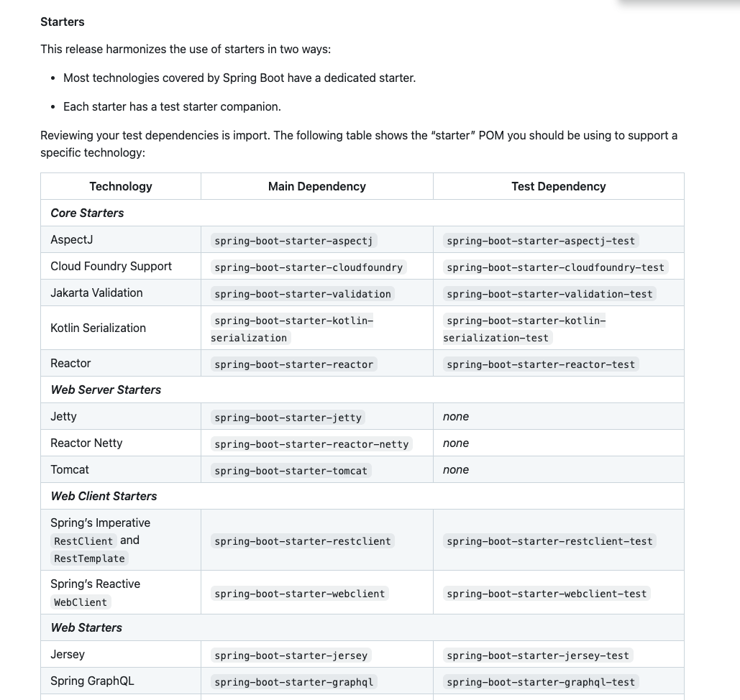Click the spring-boot-starter-jetty main dependency
This screenshot has width=740, height=700.
point(288,418)
